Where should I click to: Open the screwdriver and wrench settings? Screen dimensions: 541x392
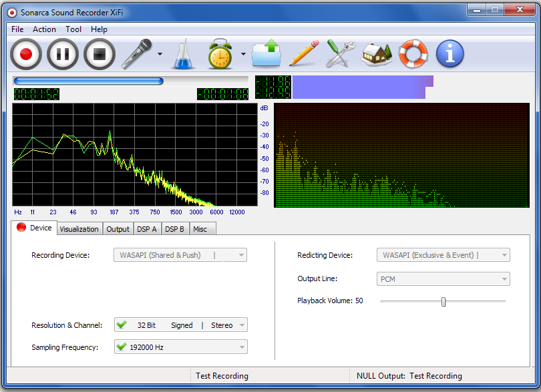coord(340,53)
